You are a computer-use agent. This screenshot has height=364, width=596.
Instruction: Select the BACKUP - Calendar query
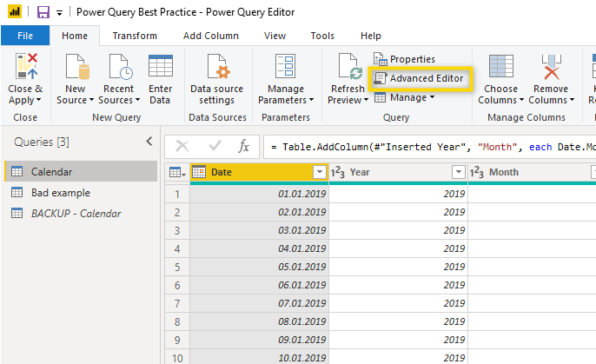(81, 213)
